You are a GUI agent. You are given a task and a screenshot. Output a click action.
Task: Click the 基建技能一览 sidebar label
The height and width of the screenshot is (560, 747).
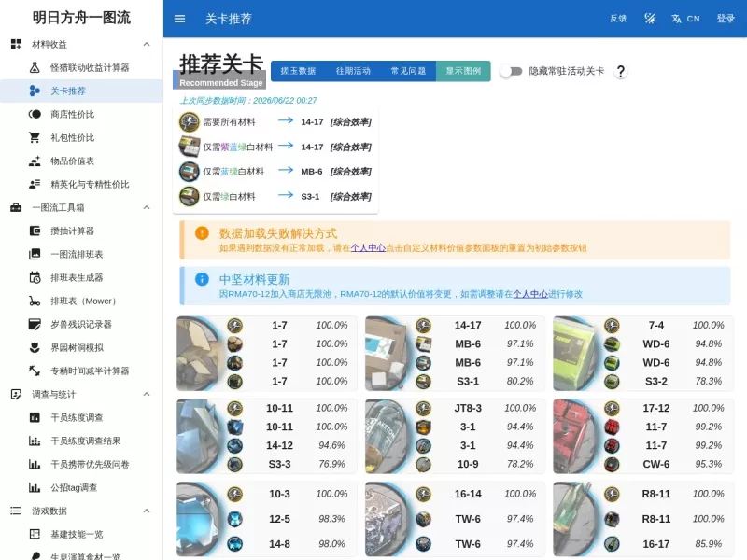point(77,534)
